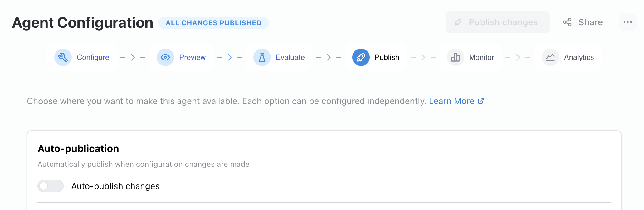Viewport: 644px width, 210px height.
Task: Select the wrench Configure step icon
Action: (63, 57)
